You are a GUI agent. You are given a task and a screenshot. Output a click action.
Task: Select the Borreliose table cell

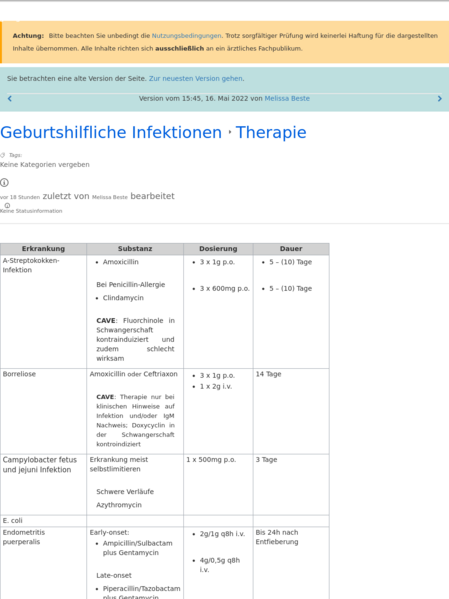point(43,411)
